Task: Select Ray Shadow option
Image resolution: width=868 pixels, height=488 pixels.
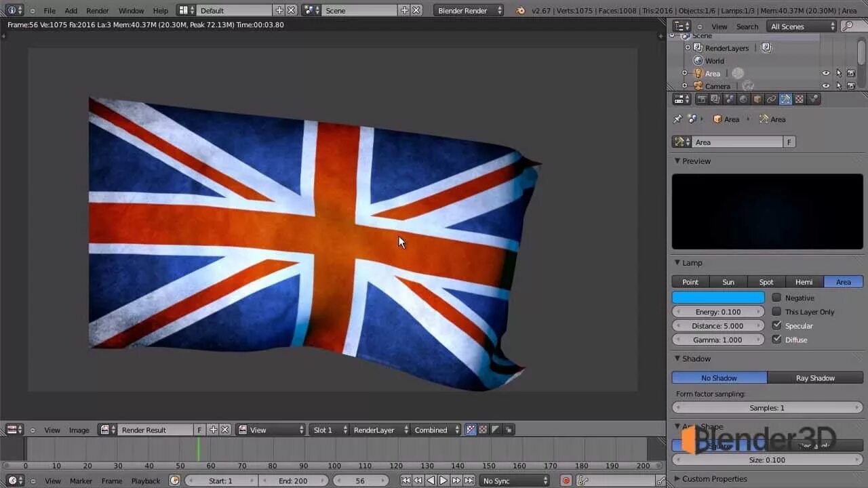Action: 815,378
